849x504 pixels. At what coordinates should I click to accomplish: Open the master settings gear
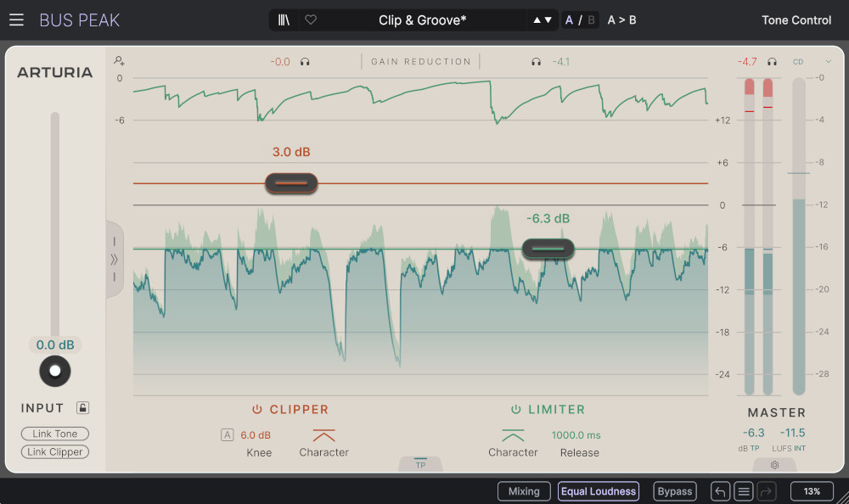[774, 465]
